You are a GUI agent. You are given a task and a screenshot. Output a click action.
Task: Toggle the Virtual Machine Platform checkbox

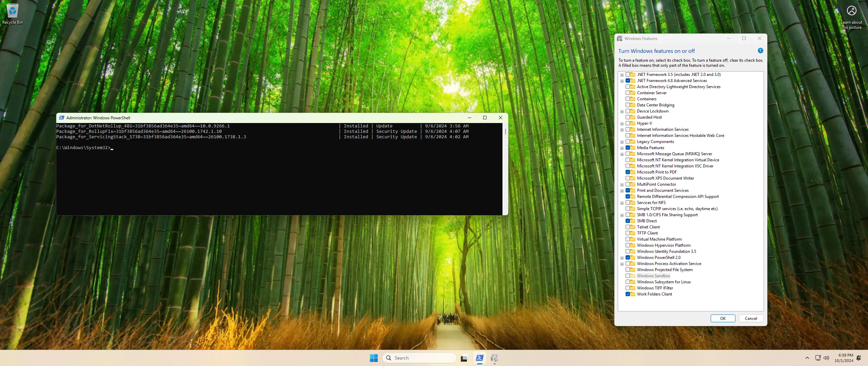(628, 239)
